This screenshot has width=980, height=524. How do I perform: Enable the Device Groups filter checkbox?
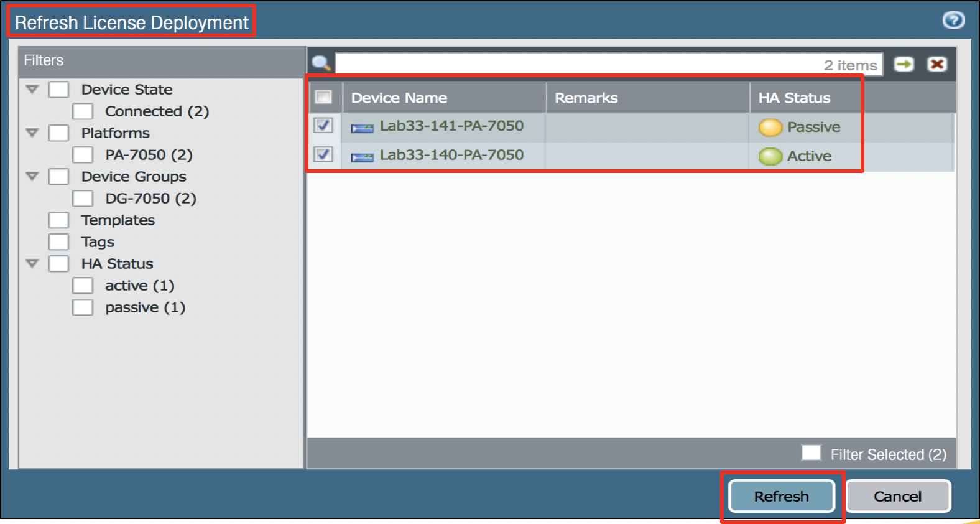click(x=58, y=177)
